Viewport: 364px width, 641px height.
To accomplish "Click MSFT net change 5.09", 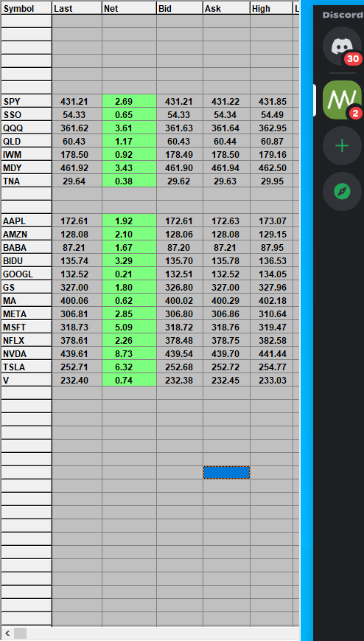I will coord(130,327).
